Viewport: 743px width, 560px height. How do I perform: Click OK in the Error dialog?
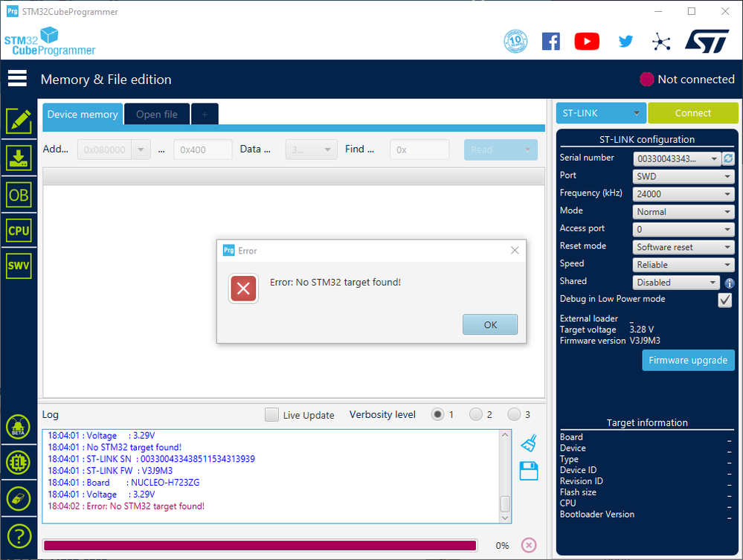[490, 324]
